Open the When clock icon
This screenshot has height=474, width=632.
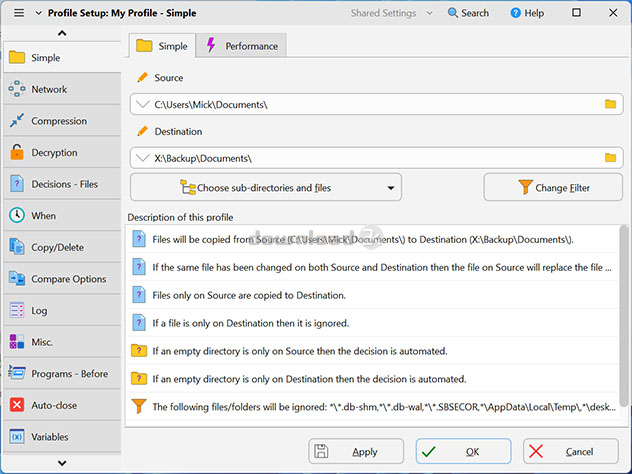coord(17,215)
